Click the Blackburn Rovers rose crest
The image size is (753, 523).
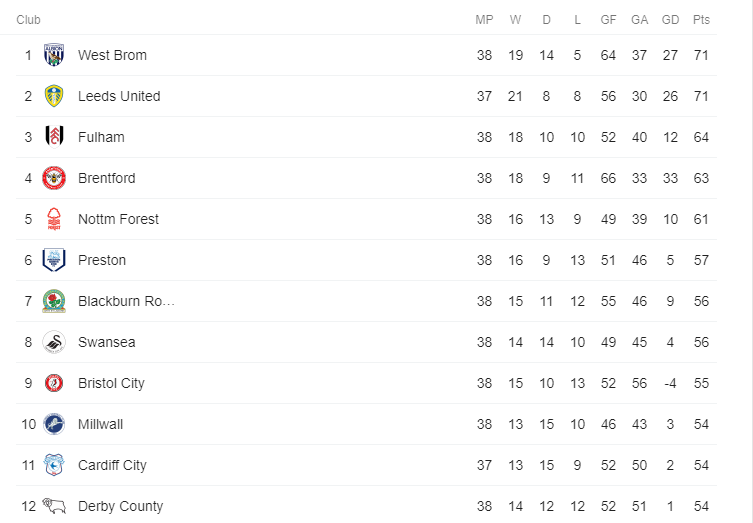(x=54, y=301)
